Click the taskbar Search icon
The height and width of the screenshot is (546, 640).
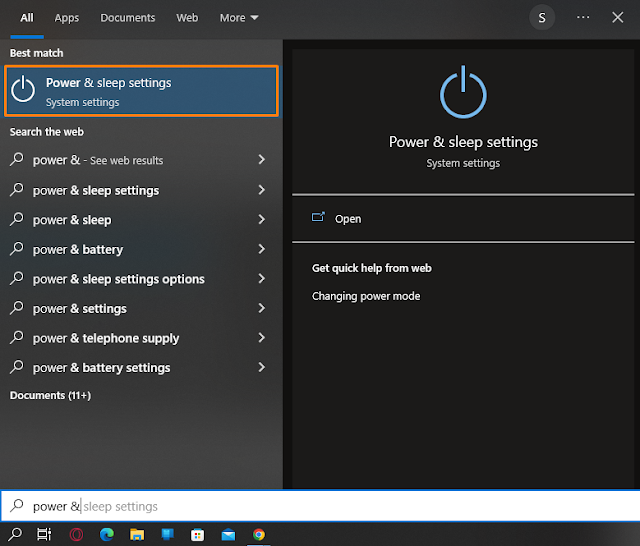15,534
